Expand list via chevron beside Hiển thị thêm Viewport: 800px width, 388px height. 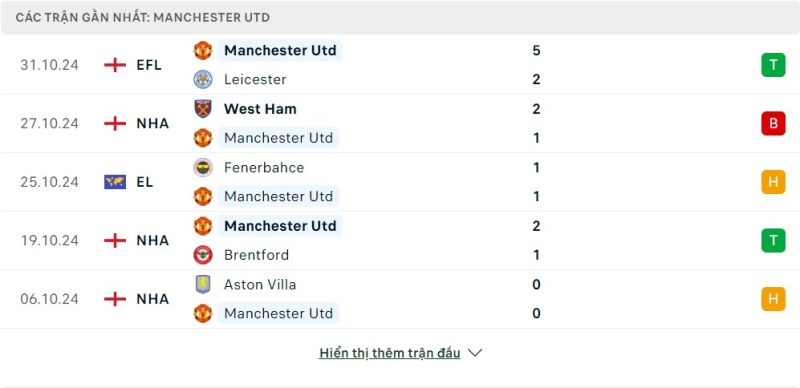pos(474,353)
